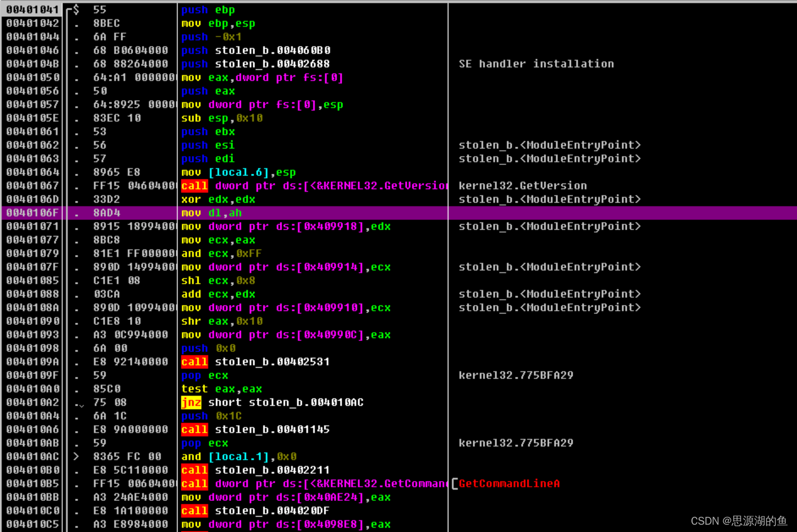Click "mov [local.6],esp" instruction
The width and height of the screenshot is (797, 532).
[239, 172]
